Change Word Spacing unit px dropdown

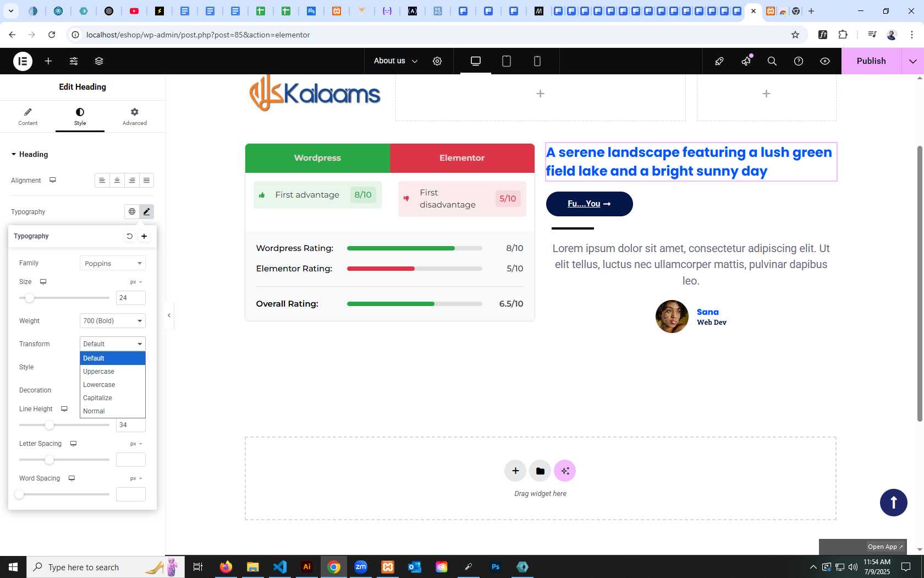click(x=136, y=478)
